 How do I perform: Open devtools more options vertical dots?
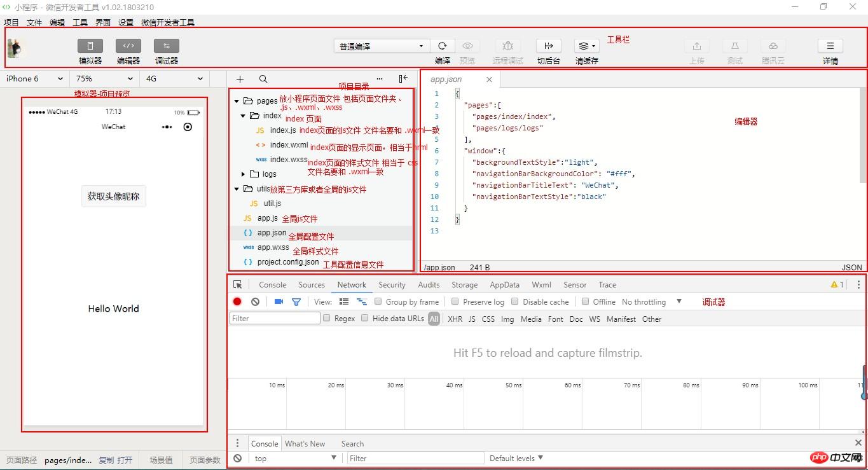(858, 285)
